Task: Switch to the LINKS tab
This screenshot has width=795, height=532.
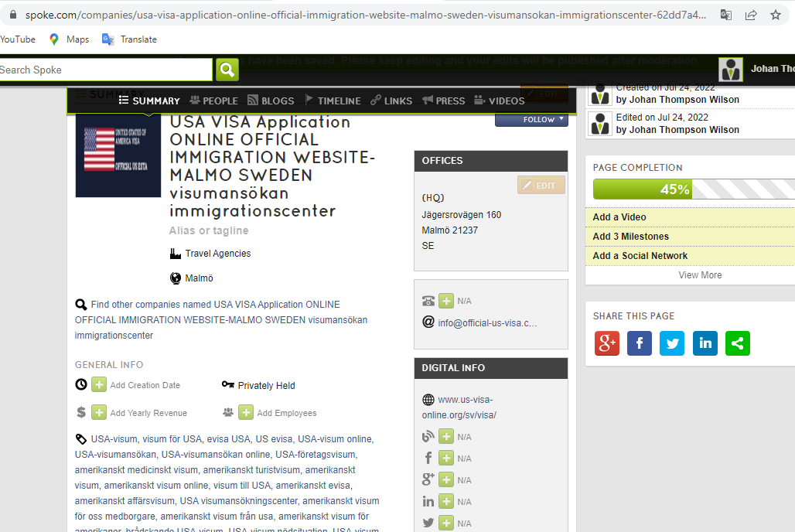Action: coord(391,101)
